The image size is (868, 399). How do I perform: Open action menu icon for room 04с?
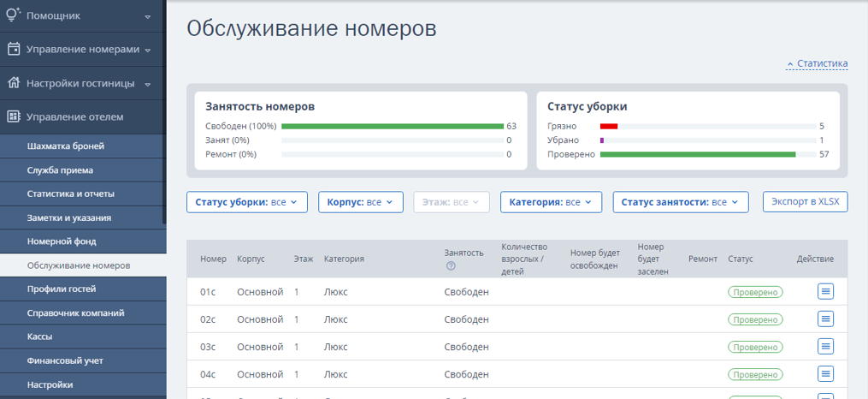(x=825, y=374)
